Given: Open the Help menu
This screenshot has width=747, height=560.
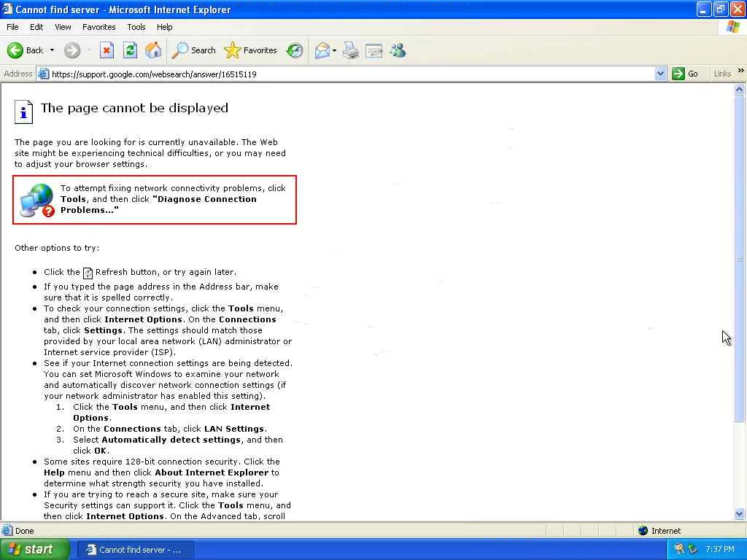Looking at the screenshot, I should 164,27.
